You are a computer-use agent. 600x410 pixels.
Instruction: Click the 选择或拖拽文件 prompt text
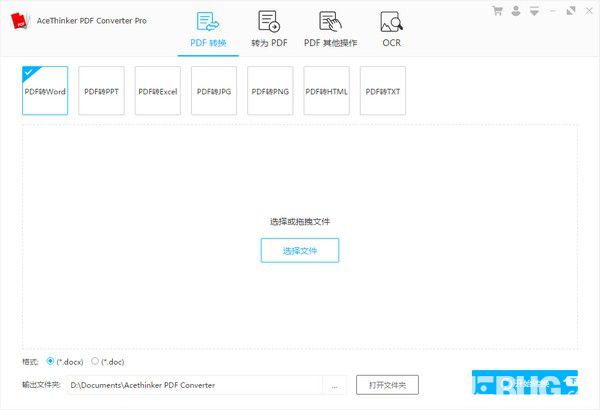click(x=300, y=221)
